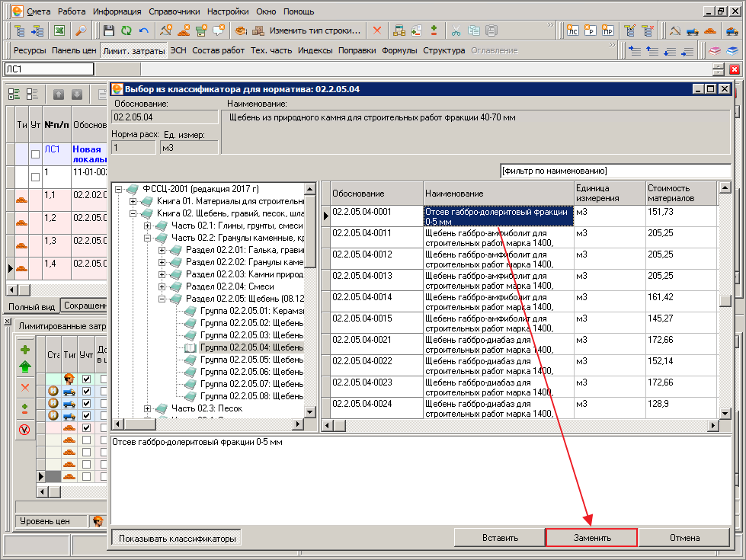Add a comment via speech bubble icon
746x560 pixels.
tap(219, 31)
